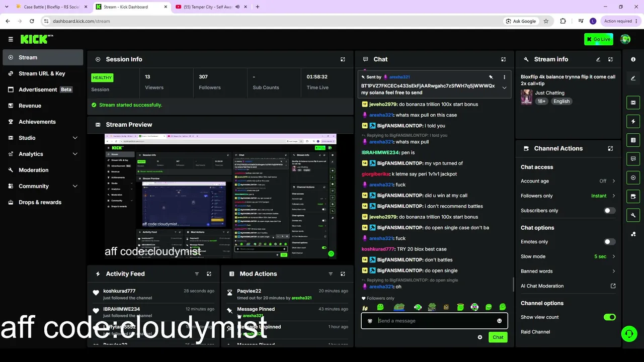Expand the Mod Actions panel
The width and height of the screenshot is (644, 362).
(x=343, y=274)
